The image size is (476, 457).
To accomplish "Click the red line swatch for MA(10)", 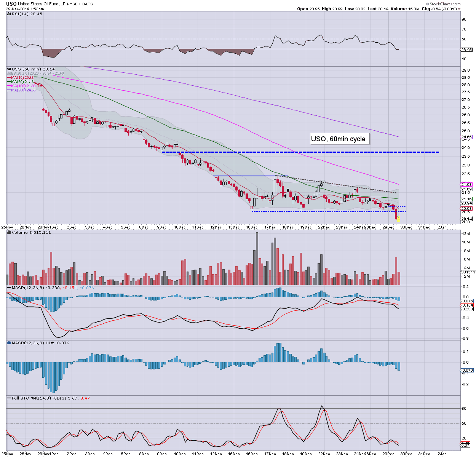I will click(9, 77).
